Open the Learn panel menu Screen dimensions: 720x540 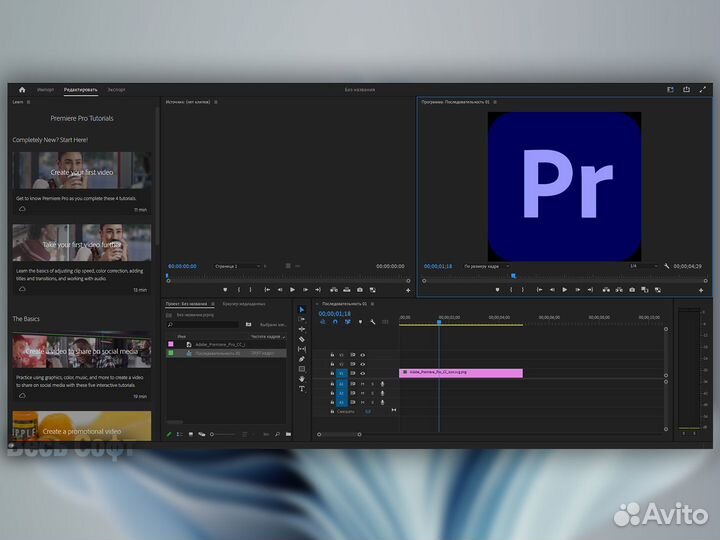click(28, 102)
